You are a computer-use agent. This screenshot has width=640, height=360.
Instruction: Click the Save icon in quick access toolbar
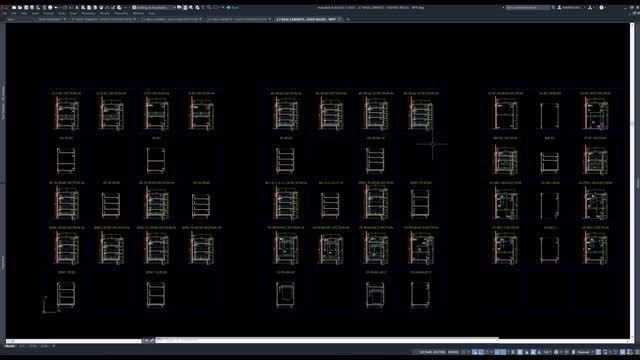pos(26,7)
